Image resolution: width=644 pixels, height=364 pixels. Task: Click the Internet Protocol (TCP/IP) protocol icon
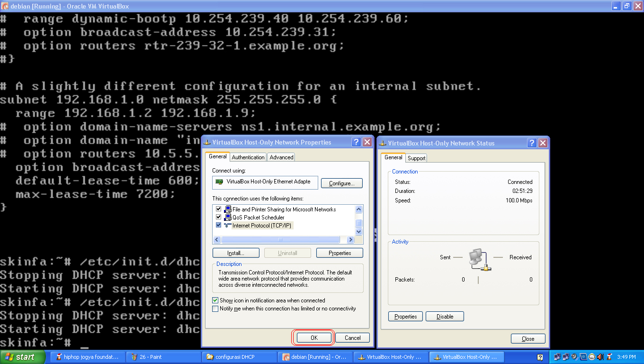(x=227, y=225)
